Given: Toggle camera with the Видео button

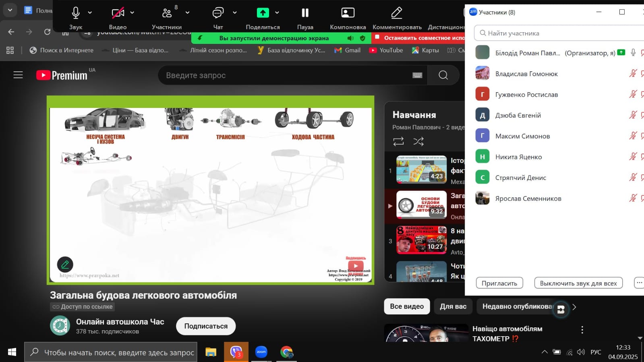Looking at the screenshot, I should point(118,13).
